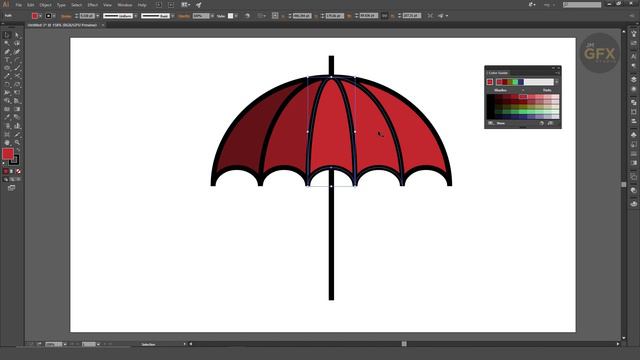
Task: Open the control bar stroke color dropdown
Action: tap(54, 16)
